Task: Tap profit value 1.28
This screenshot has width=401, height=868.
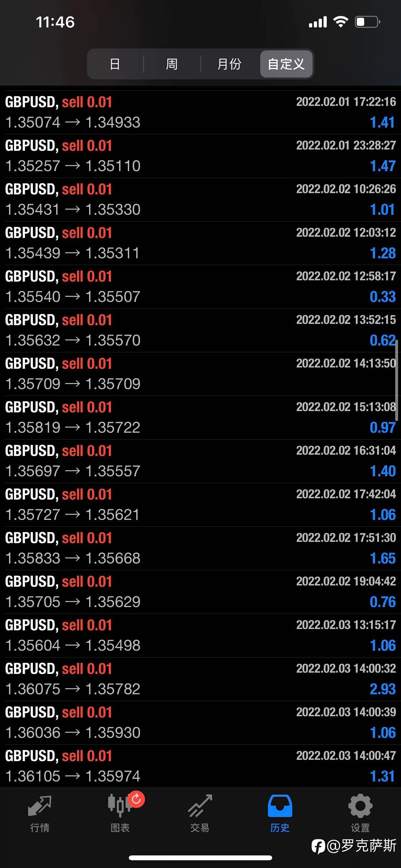Action: (x=383, y=253)
